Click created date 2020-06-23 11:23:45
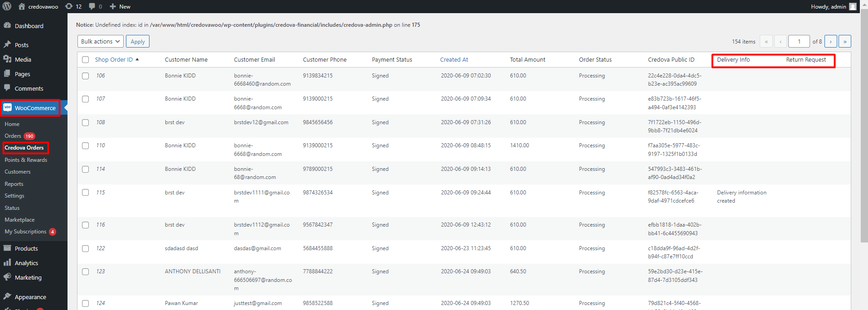The height and width of the screenshot is (310, 868). 466,248
